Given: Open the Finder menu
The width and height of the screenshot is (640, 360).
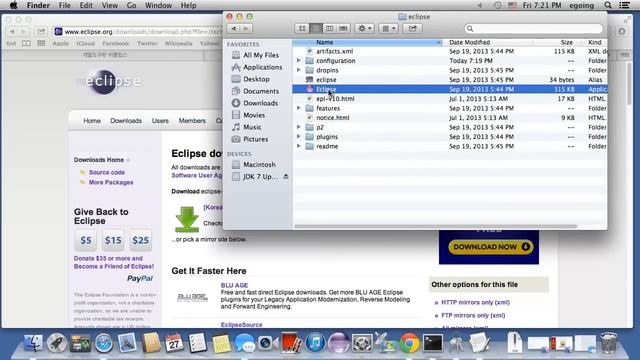Looking at the screenshot, I should tap(38, 5).
